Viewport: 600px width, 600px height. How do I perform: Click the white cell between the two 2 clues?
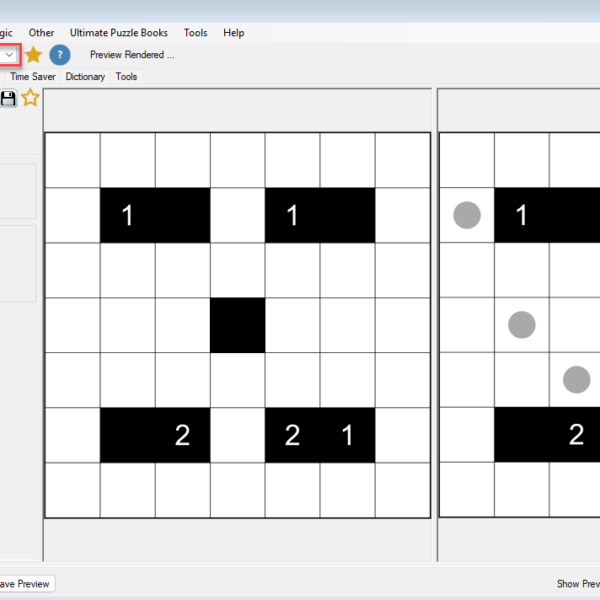pos(237,435)
